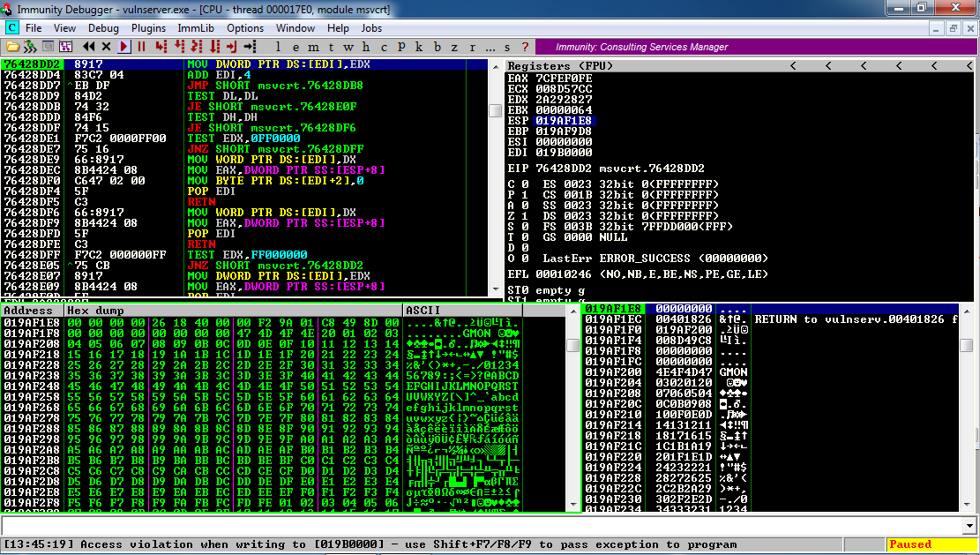This screenshot has height=555, width=980.
Task: Open the Jobs menu
Action: pos(371,28)
